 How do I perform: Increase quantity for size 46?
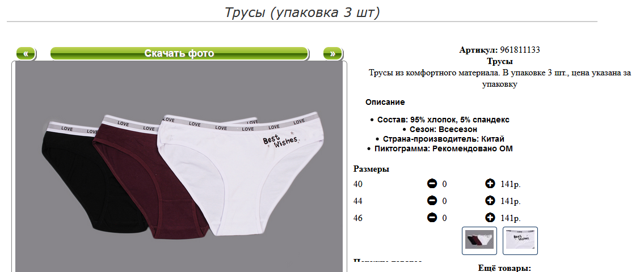(x=490, y=218)
